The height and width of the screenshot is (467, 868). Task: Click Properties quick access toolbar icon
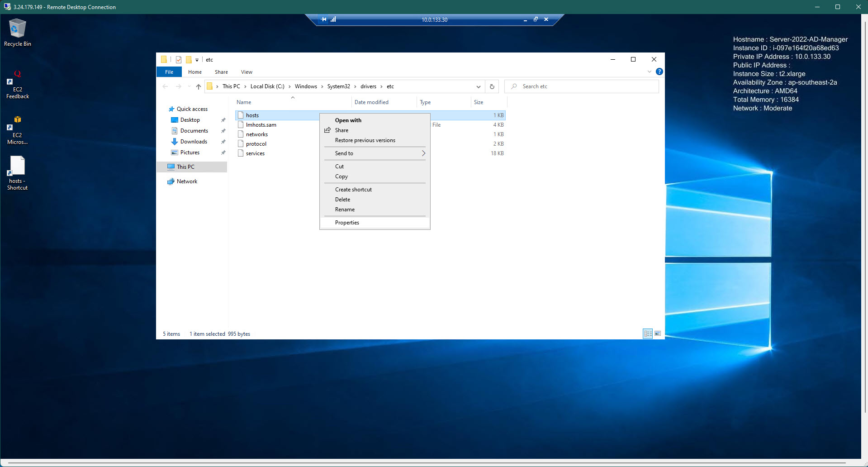tap(179, 60)
